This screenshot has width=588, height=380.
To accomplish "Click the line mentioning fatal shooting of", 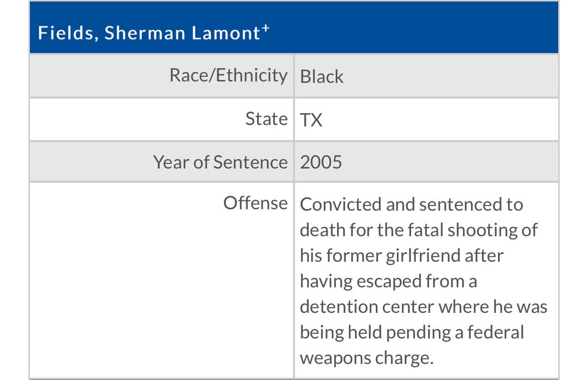I will pyautogui.click(x=419, y=230).
